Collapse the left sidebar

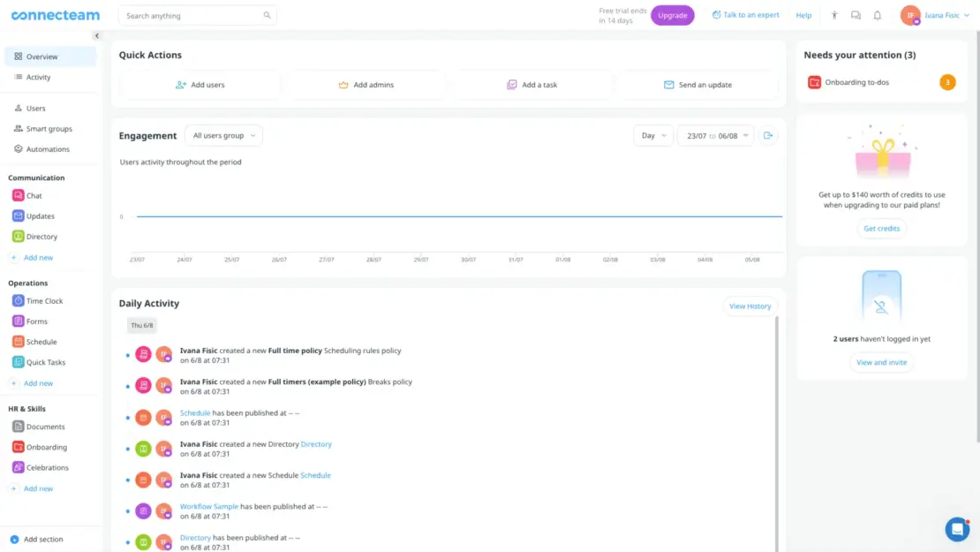click(97, 35)
